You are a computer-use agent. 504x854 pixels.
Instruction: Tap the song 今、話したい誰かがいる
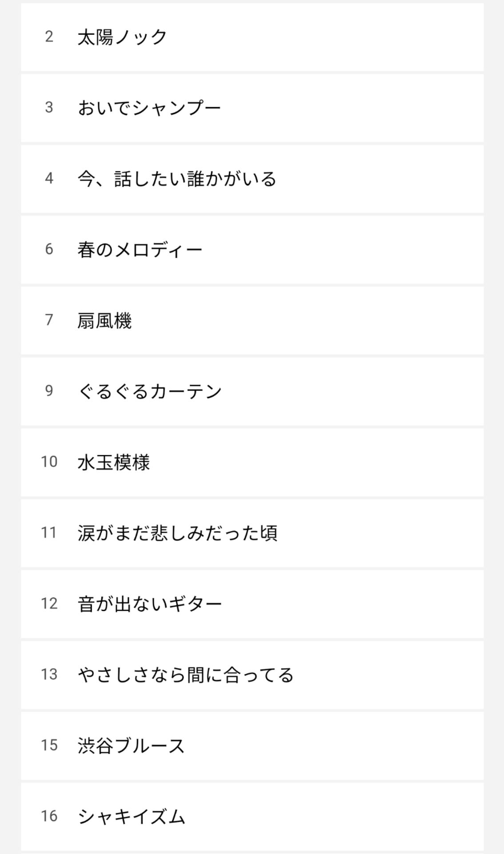pos(177,179)
